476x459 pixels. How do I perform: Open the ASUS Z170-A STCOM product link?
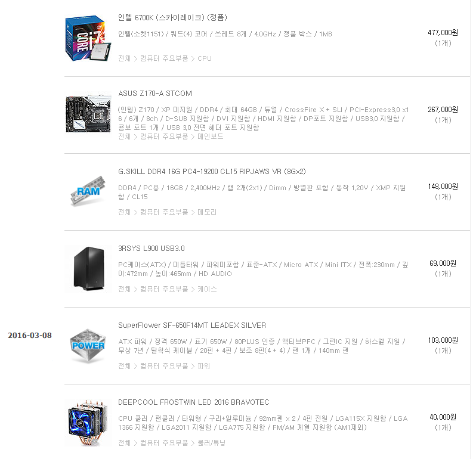click(155, 94)
